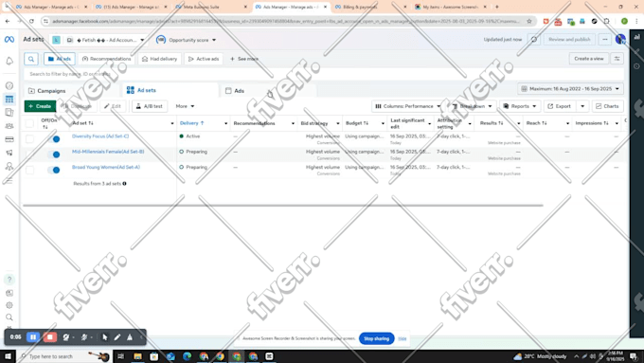Click the horizontal scrollbar under table

283,205
